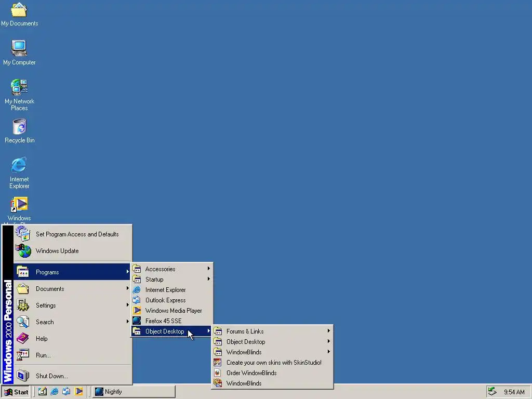Expand the Search submenu arrow
This screenshot has width=532, height=399.
coord(128,321)
